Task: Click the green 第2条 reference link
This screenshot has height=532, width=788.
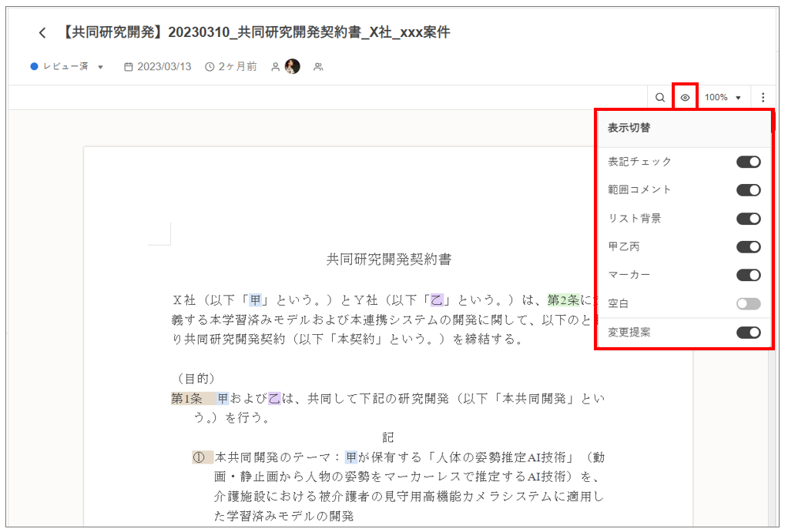Action: pos(564,300)
